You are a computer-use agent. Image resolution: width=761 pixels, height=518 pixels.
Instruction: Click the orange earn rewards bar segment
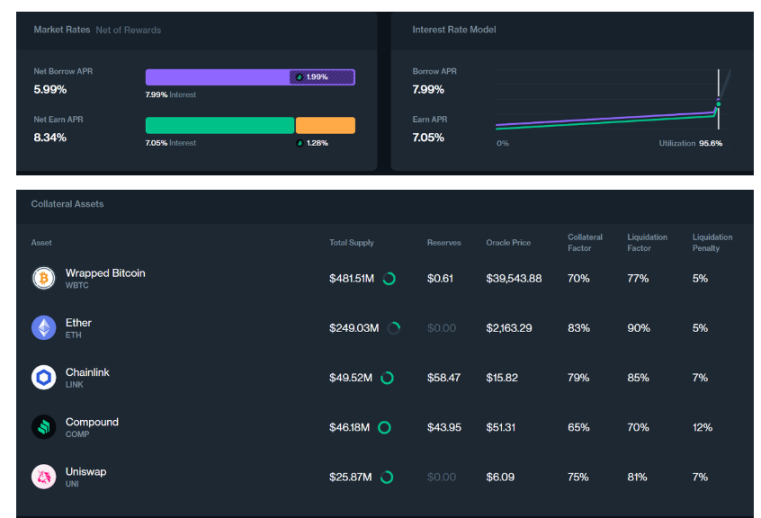click(325, 125)
